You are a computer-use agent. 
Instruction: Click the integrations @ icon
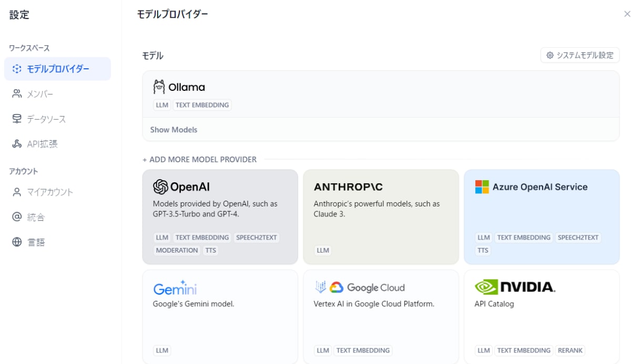(17, 217)
